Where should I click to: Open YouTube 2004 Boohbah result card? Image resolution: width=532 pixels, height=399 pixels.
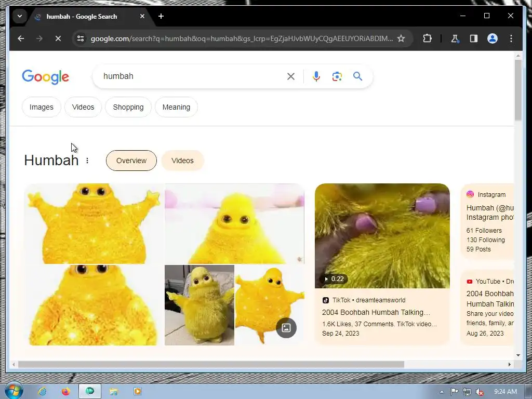[x=487, y=308]
